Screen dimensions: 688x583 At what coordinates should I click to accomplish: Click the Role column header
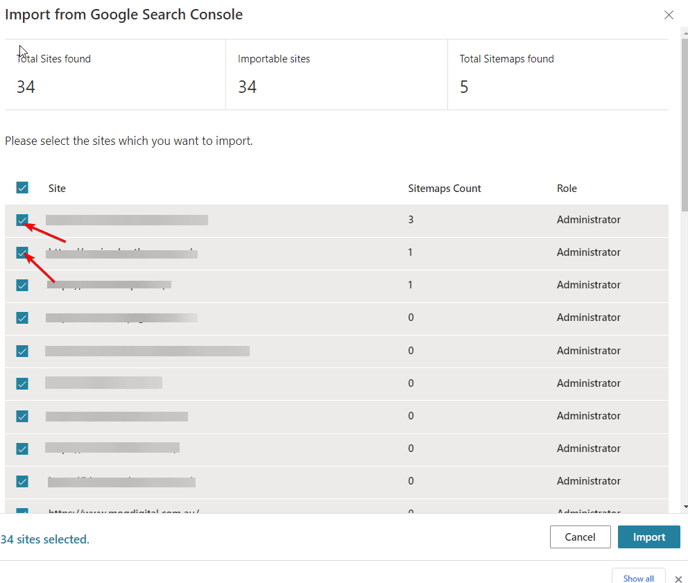pos(566,188)
